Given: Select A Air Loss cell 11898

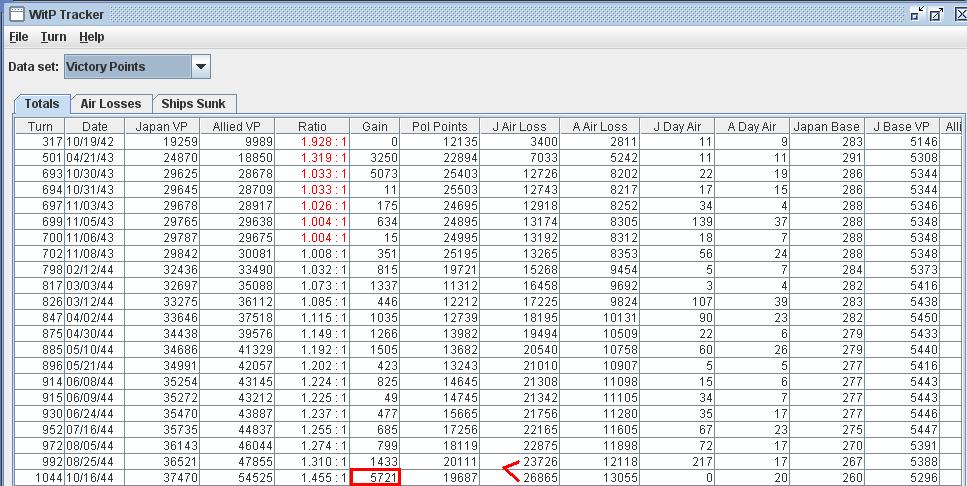Looking at the screenshot, I should [x=599, y=446].
